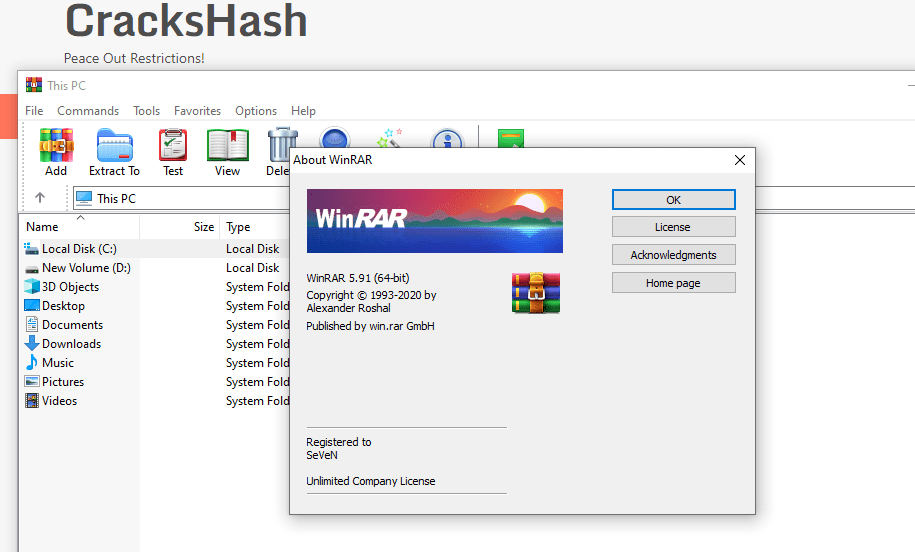
Task: Sort by the Name column header
Action: 79,227
